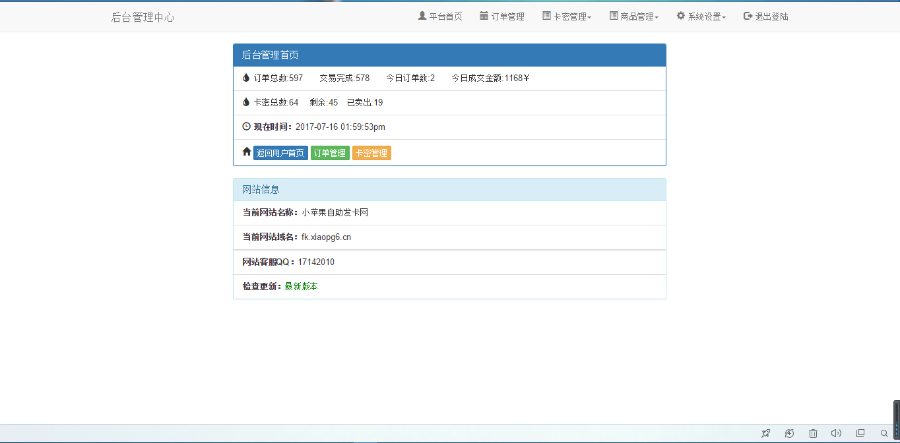This screenshot has width=900, height=443.
Task: Toggle the sound speaker icon in status bar
Action: click(836, 433)
